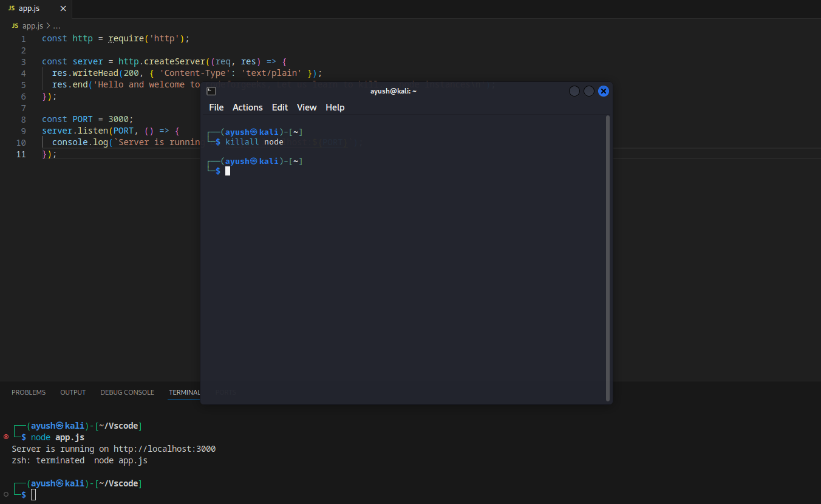The image size is (821, 504).
Task: Switch to the PROBLEMS panel tab
Action: 29,392
